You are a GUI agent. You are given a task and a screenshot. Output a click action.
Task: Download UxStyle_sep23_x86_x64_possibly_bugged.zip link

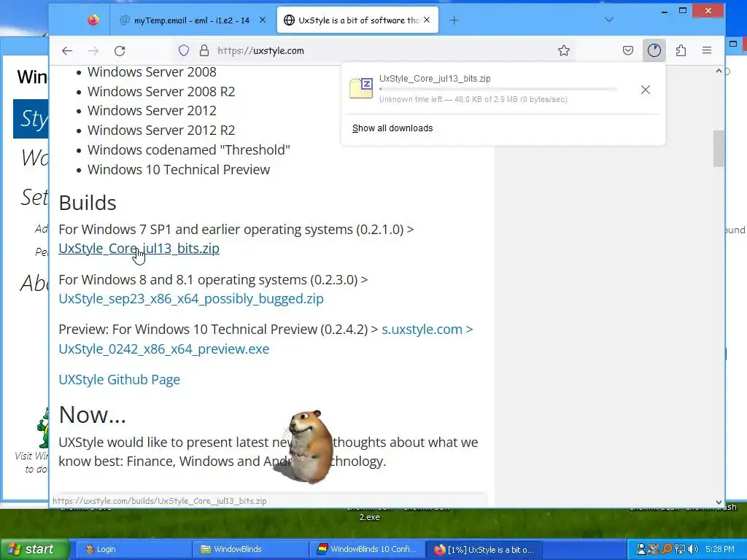(191, 298)
